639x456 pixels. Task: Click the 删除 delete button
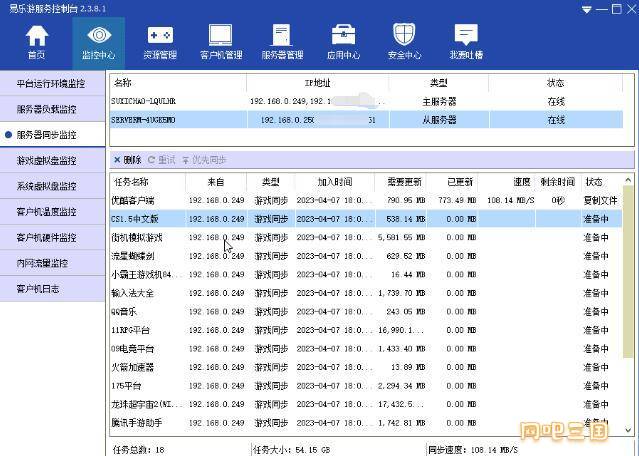click(x=128, y=160)
